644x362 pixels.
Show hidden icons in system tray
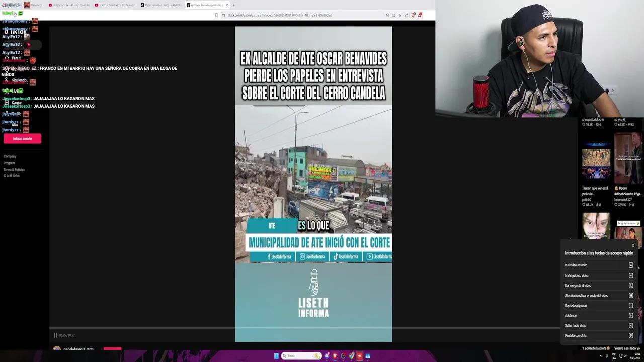601,356
